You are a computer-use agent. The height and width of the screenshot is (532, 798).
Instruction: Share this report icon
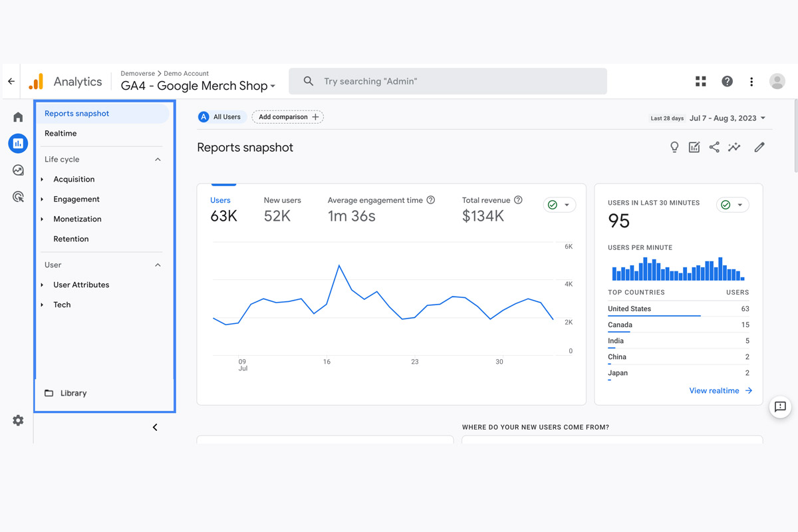point(714,148)
